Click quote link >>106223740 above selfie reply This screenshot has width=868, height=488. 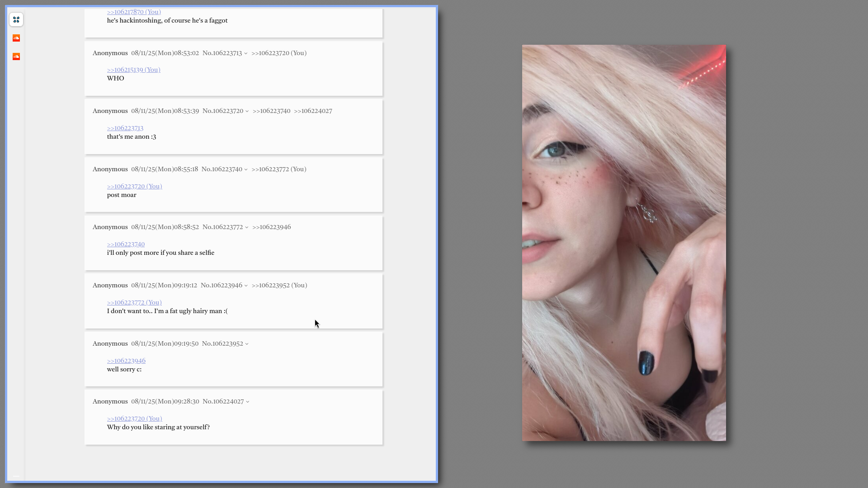(x=126, y=244)
